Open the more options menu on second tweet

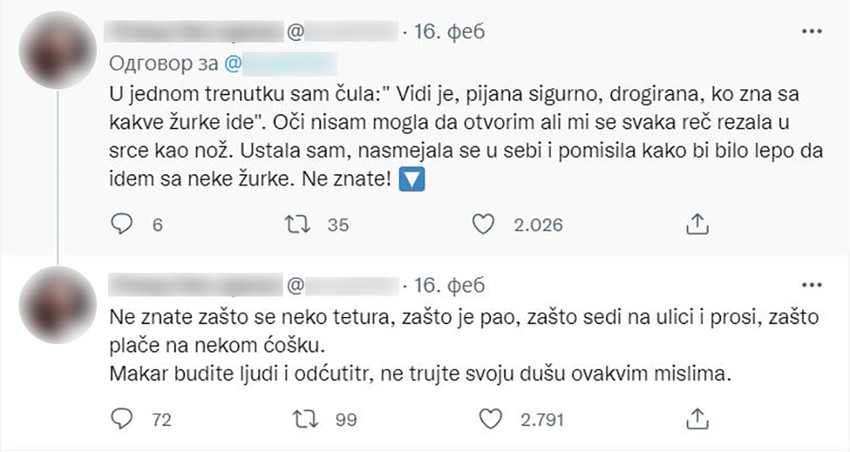(x=812, y=286)
